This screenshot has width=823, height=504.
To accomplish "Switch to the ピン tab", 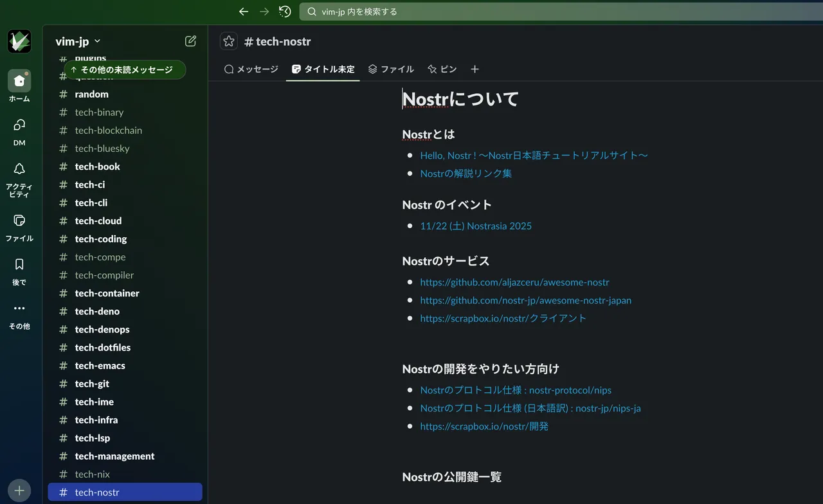I will (x=442, y=69).
